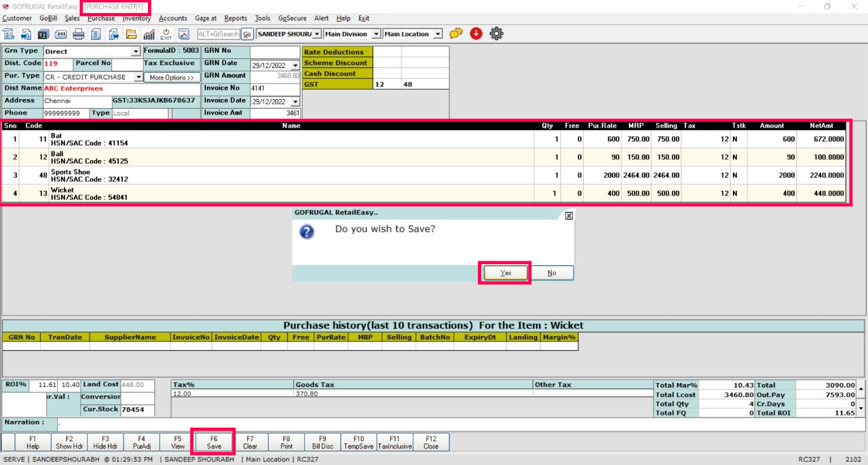Open the Invoice Date calendar dropdown
This screenshot has width=868, height=465.
click(x=295, y=101)
